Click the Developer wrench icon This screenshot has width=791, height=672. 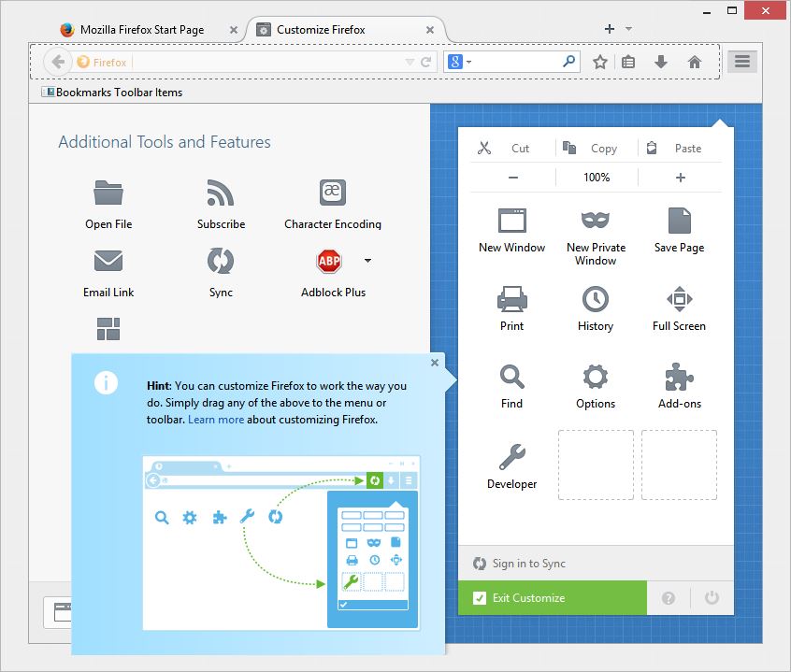[512, 456]
